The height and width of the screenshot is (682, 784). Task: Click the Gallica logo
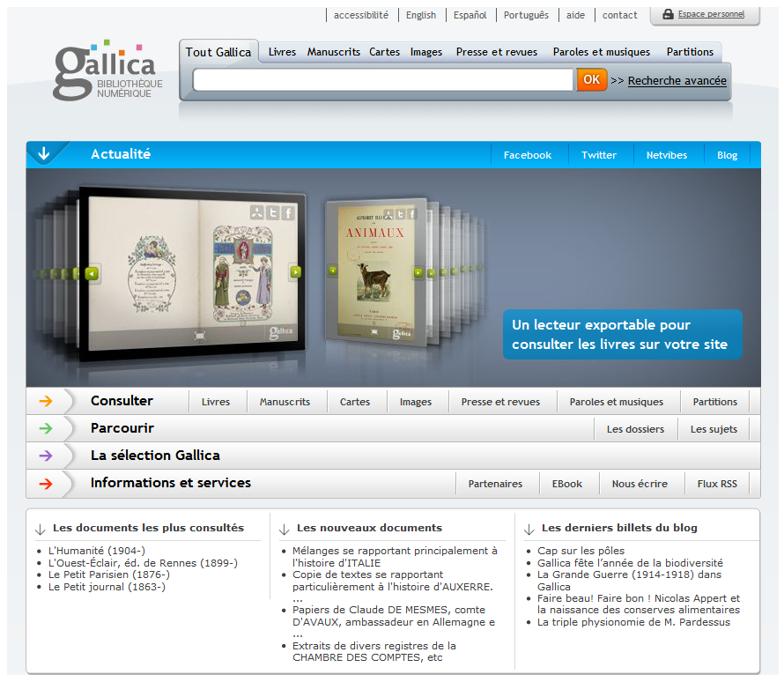[107, 70]
